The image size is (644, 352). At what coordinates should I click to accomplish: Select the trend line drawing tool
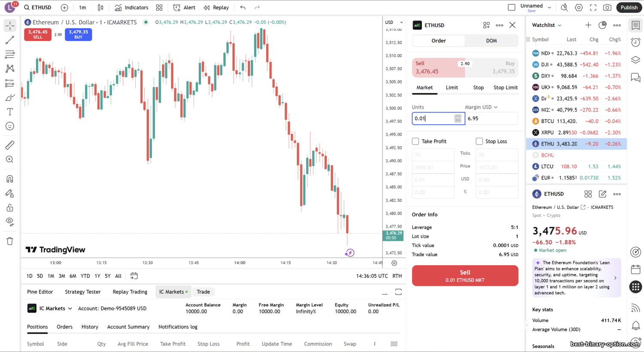pos(10,40)
